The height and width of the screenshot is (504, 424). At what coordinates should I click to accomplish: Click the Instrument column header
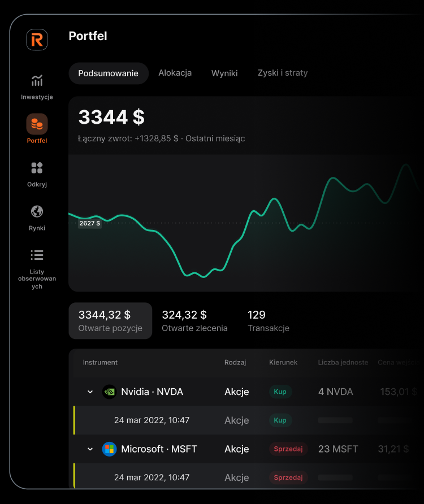100,363
